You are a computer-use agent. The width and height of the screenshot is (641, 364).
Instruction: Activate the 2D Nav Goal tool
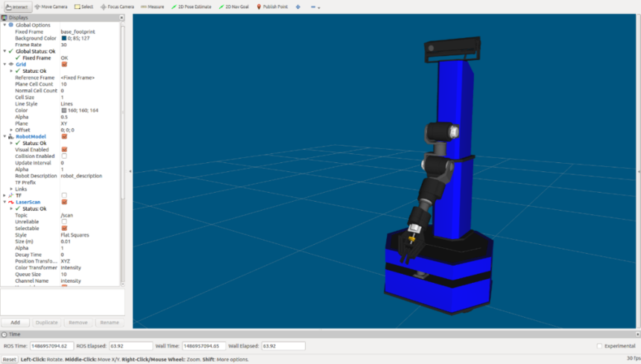point(234,7)
